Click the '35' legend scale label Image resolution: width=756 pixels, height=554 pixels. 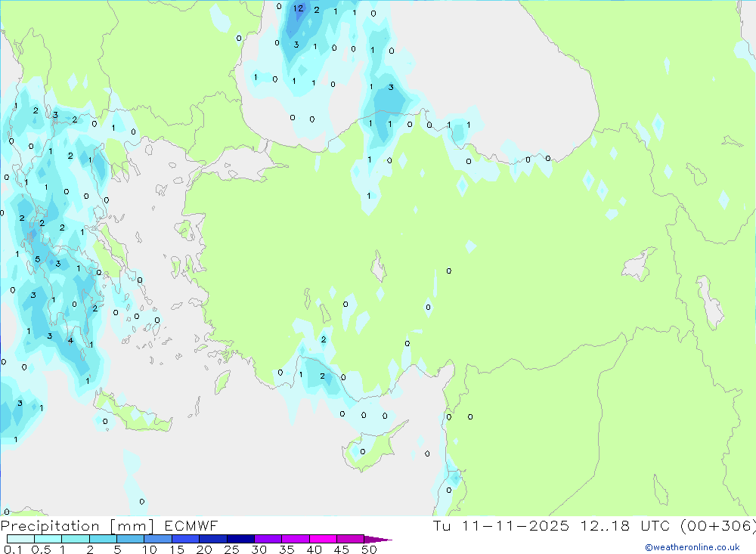(287, 549)
